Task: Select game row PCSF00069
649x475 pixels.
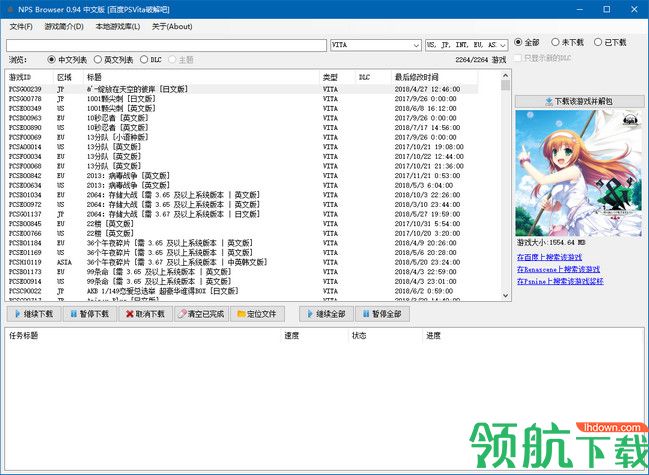Action: [242, 137]
